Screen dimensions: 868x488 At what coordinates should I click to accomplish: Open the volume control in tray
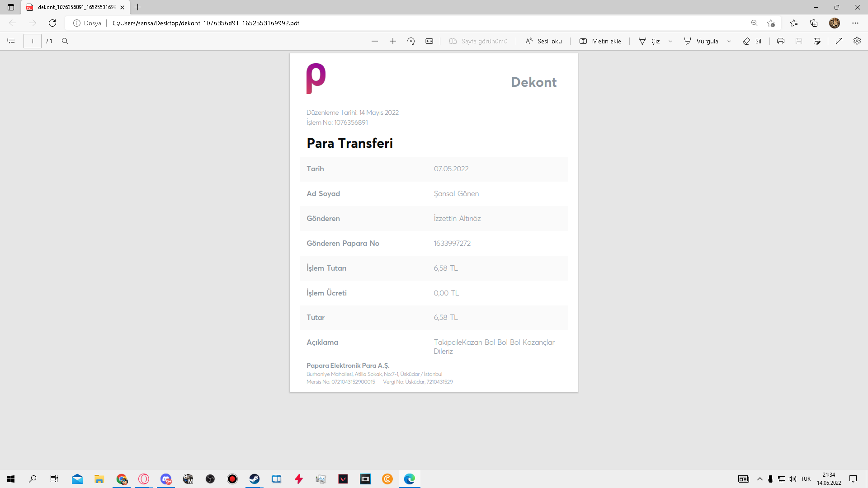tap(793, 479)
